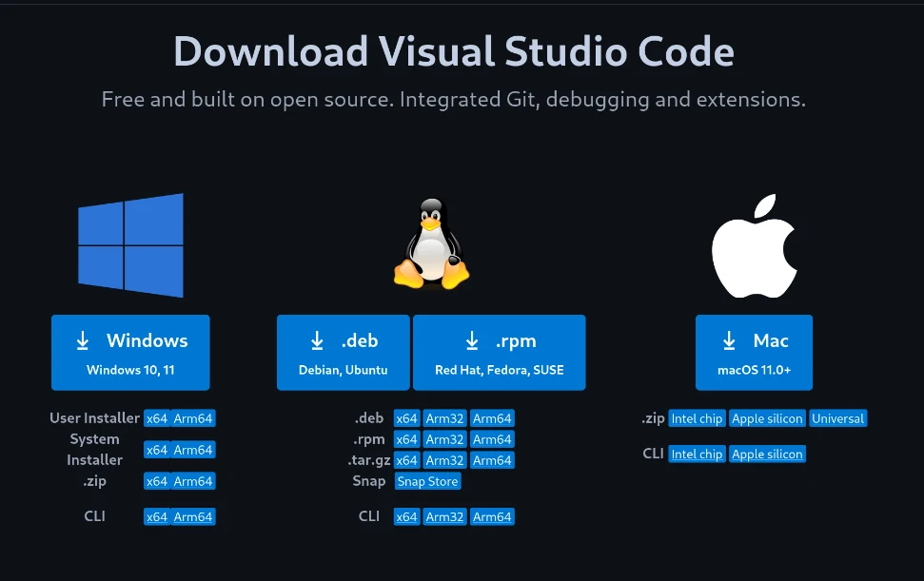Image resolution: width=924 pixels, height=581 pixels.
Task: Click the Windows logo icon
Action: click(130, 245)
